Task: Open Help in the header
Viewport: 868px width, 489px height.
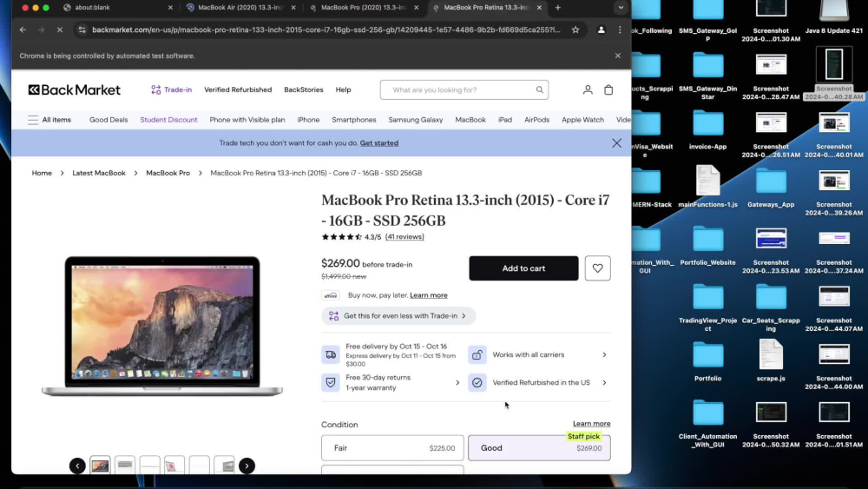Action: click(343, 89)
